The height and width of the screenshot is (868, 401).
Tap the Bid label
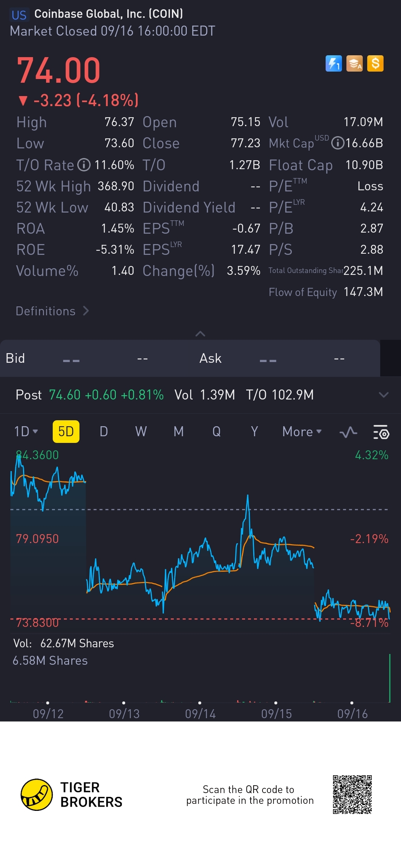coord(15,358)
